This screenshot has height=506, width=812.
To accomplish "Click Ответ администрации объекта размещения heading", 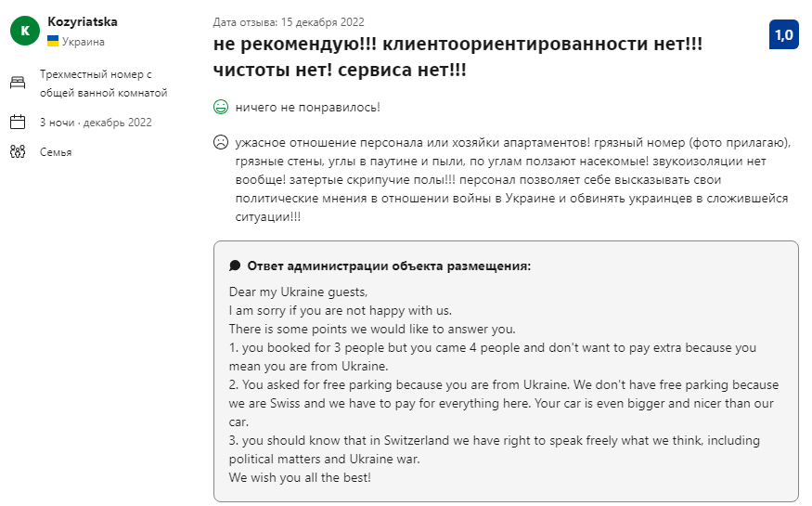I will [x=389, y=266].
